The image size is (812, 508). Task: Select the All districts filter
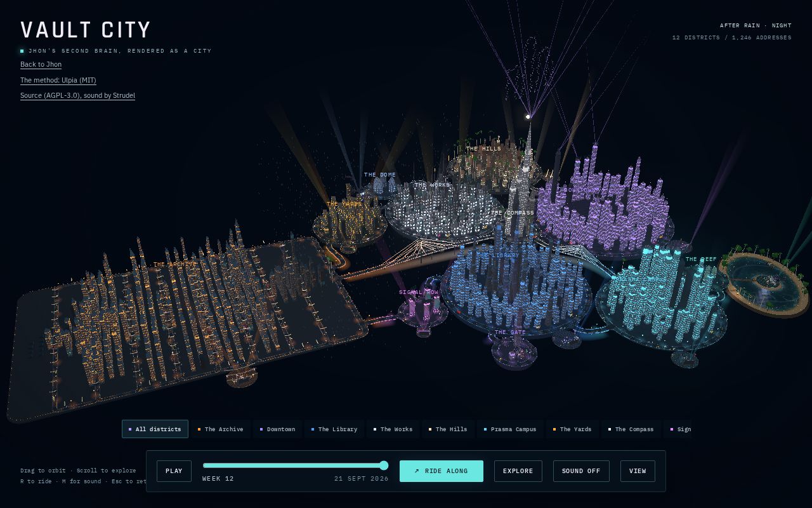click(155, 429)
